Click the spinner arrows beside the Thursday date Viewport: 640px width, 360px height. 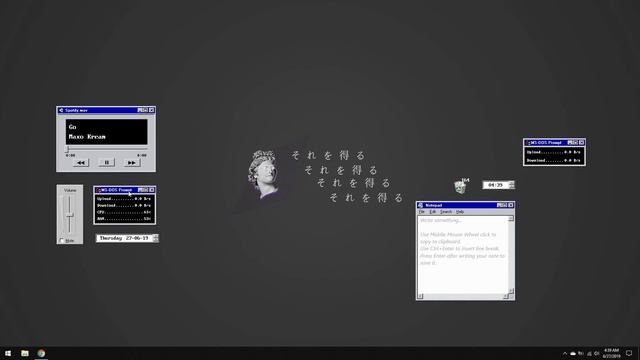click(x=156, y=238)
